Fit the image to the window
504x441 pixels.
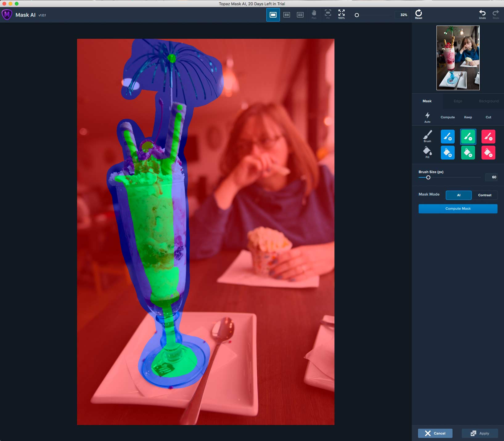[x=328, y=14]
